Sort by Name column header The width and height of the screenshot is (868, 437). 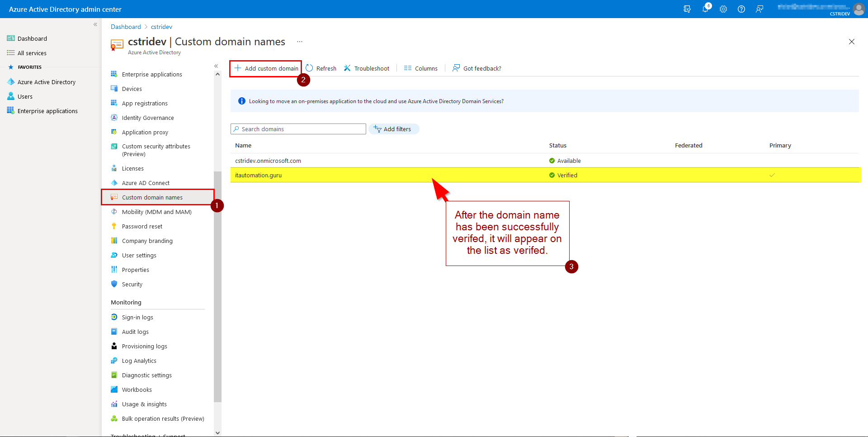click(x=243, y=145)
